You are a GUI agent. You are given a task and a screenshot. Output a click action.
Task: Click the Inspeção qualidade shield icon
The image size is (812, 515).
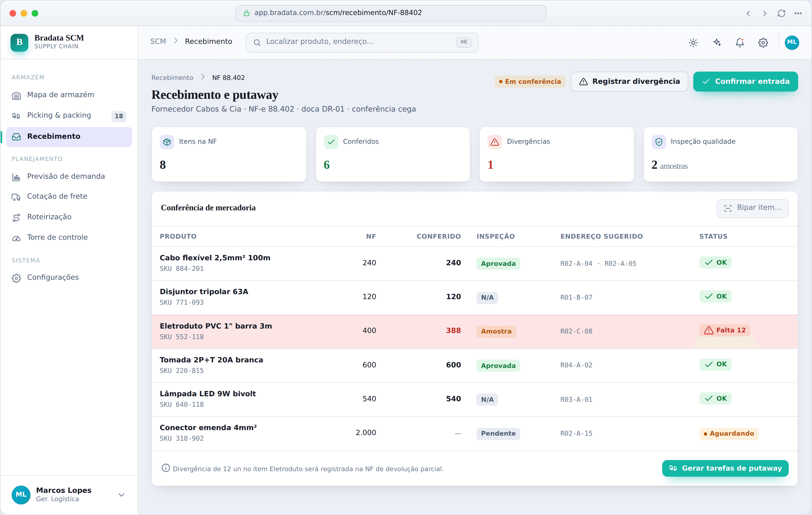click(x=659, y=142)
